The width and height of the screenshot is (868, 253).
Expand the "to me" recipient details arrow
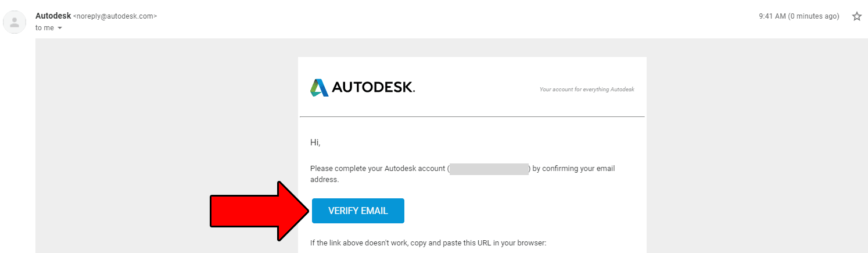pyautogui.click(x=60, y=28)
